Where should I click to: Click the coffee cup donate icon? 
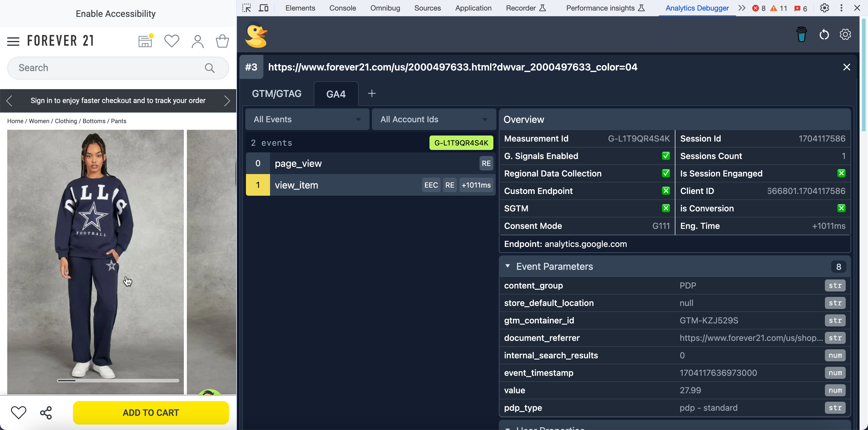click(x=801, y=34)
